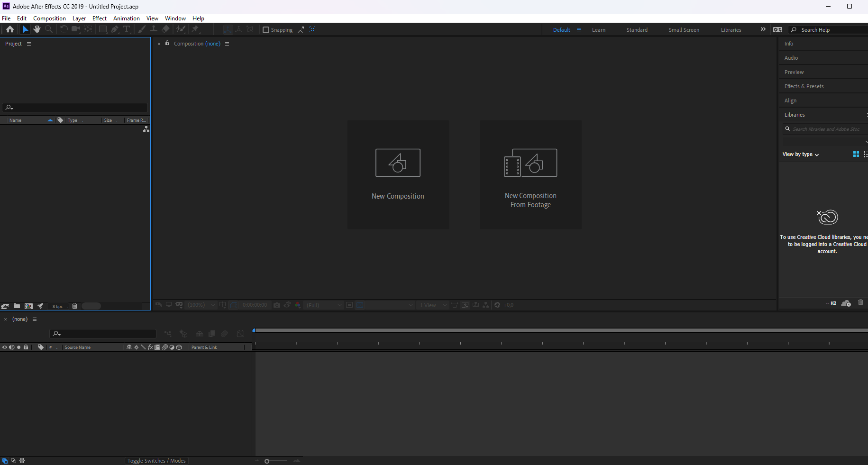This screenshot has height=465, width=868.
Task: Click the 8 bpc color depth control
Action: click(x=57, y=306)
